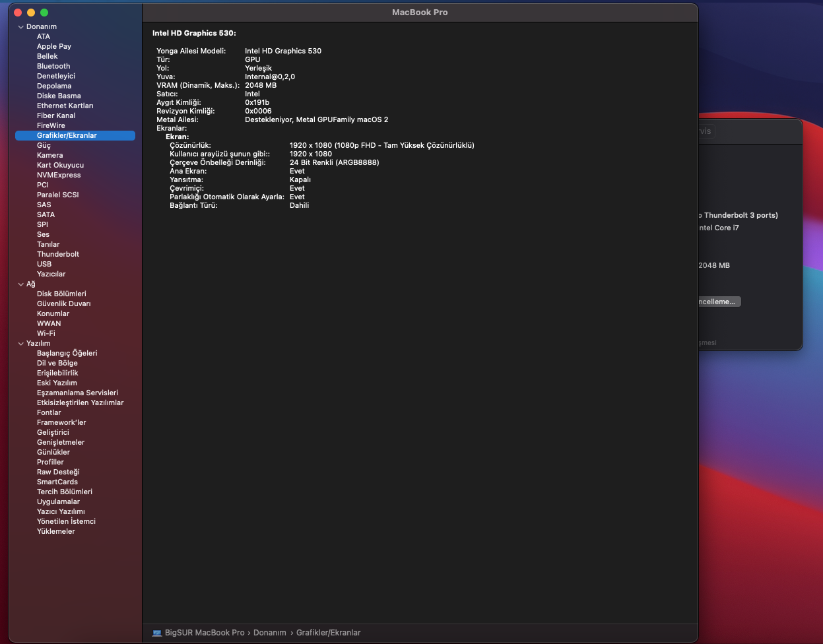The height and width of the screenshot is (644, 823).
Task: Click the software update button in background window
Action: click(x=718, y=302)
